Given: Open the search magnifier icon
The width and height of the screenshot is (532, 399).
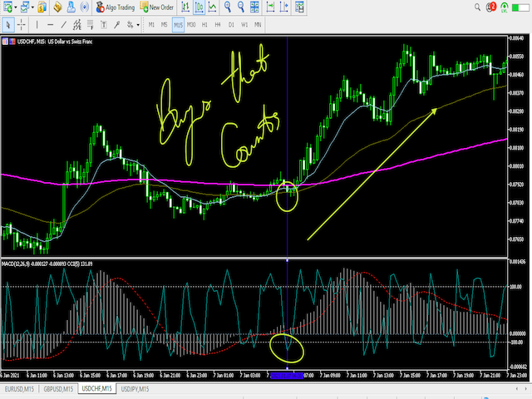Looking at the screenshot, I should tap(477, 7).
